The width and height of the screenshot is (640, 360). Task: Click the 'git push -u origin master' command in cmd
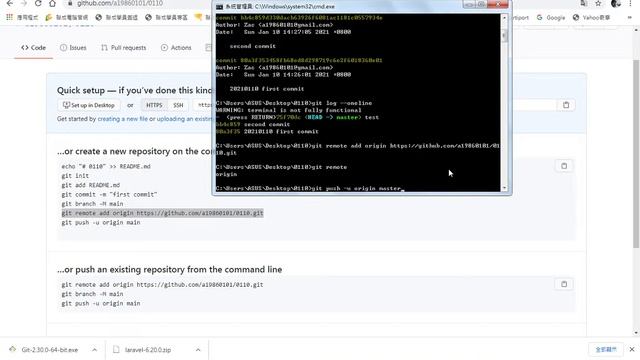(x=356, y=189)
